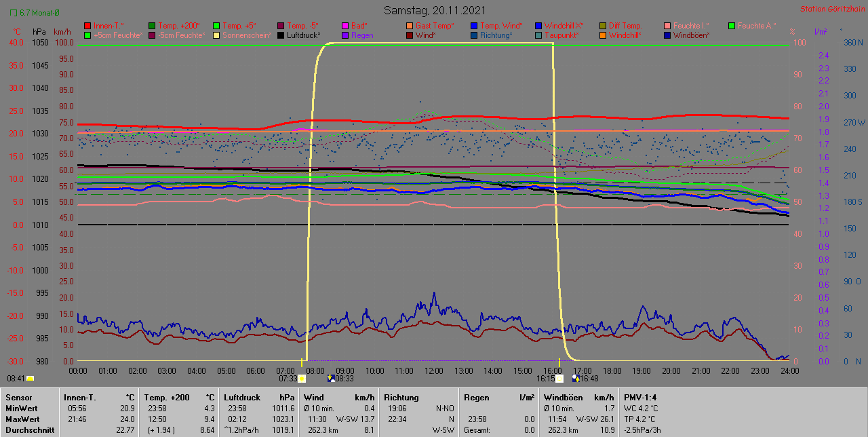Click the orange Windchill legend swatch in second row

tap(604, 35)
